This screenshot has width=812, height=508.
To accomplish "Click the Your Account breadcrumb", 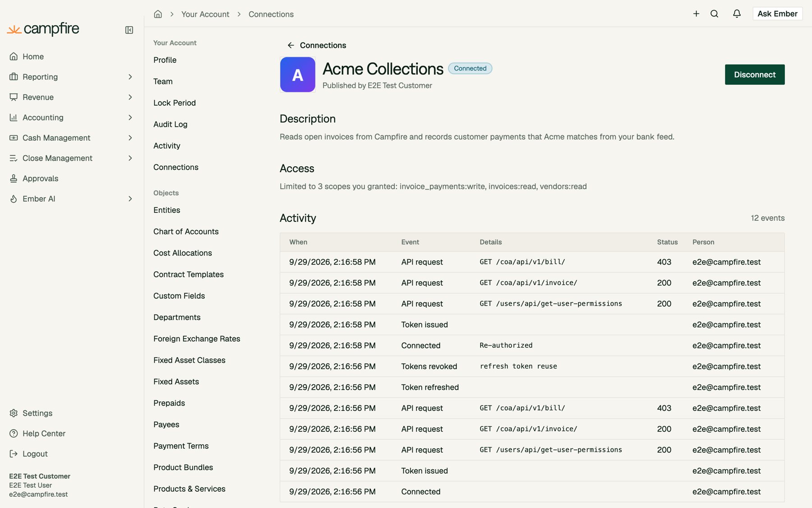I will coord(205,14).
